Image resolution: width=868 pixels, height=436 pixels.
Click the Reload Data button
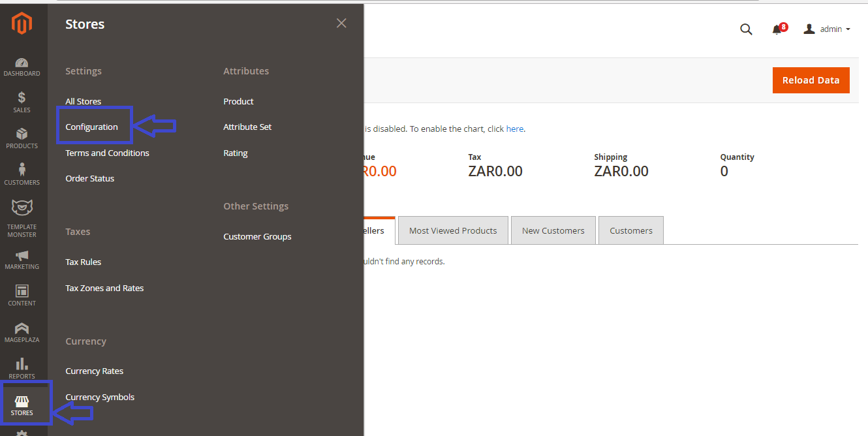tap(811, 80)
